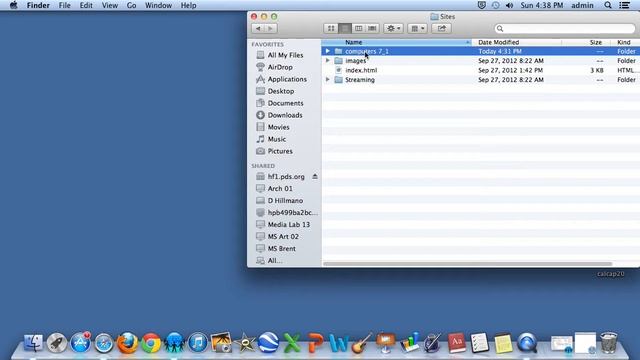
Task: Go back with the left arrow button
Action: point(258,28)
